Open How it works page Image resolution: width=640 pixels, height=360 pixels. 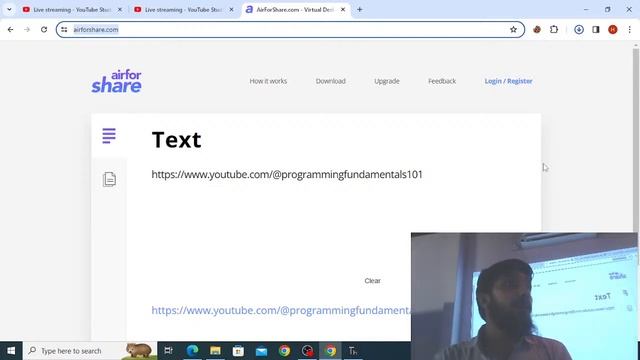[x=268, y=81]
